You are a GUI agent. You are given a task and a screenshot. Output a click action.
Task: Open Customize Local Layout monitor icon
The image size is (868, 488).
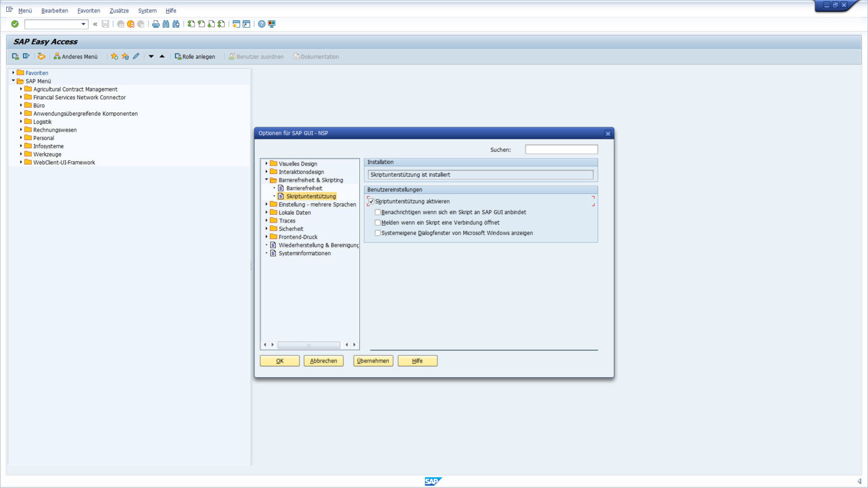[x=271, y=24]
